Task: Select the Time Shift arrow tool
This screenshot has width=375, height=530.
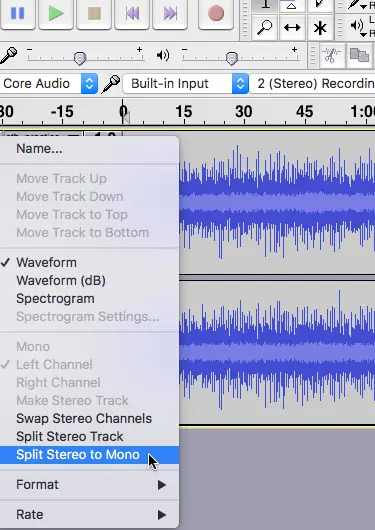Action: point(292,28)
